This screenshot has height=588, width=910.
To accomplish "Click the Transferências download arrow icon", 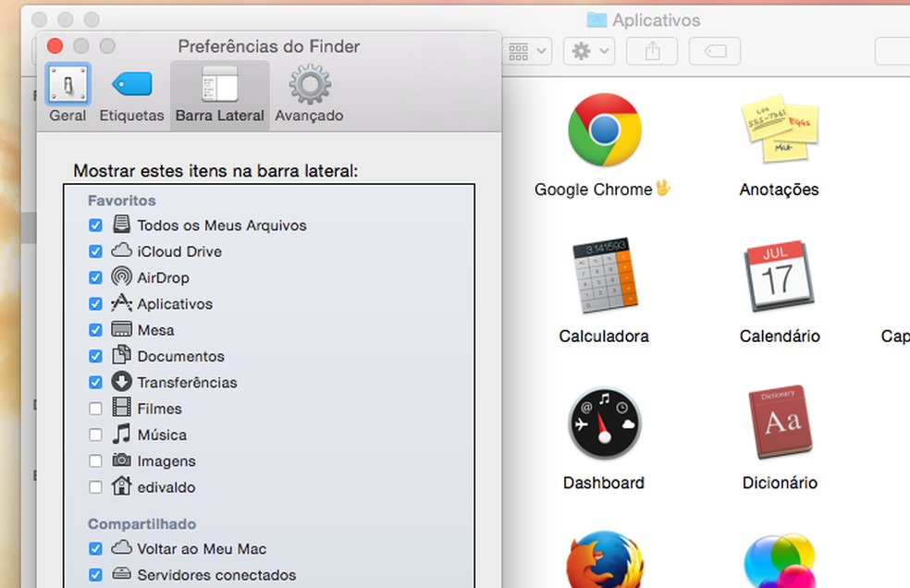I will (121, 381).
